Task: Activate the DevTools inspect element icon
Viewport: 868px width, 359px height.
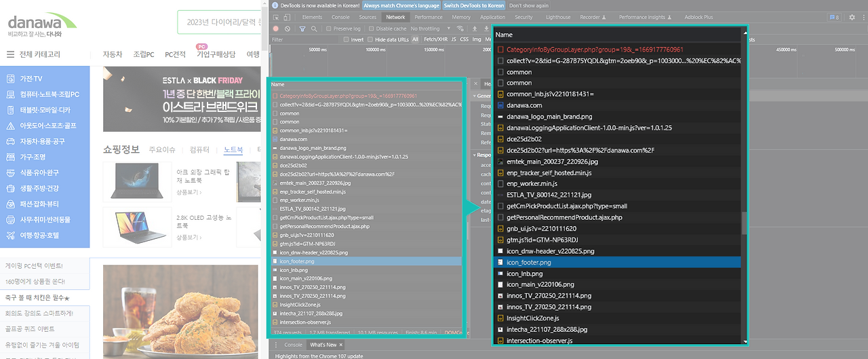Action: coord(277,17)
